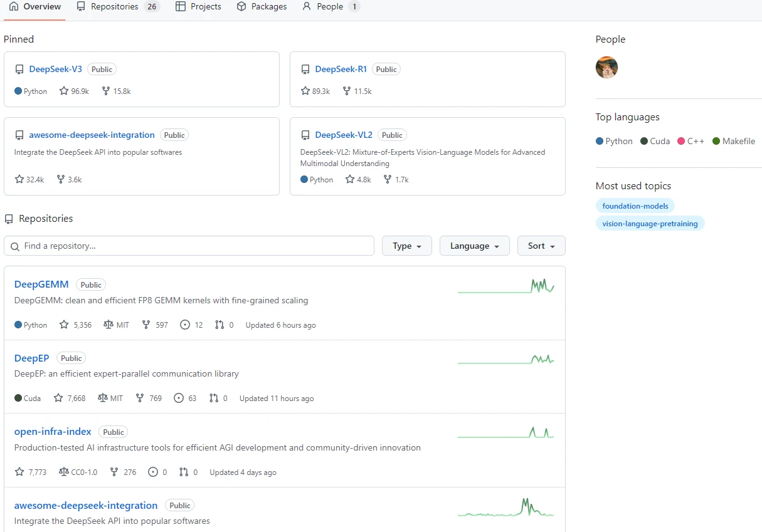Click the Python language color dot under DeepGEMM
The image size is (762, 532).
click(x=17, y=325)
